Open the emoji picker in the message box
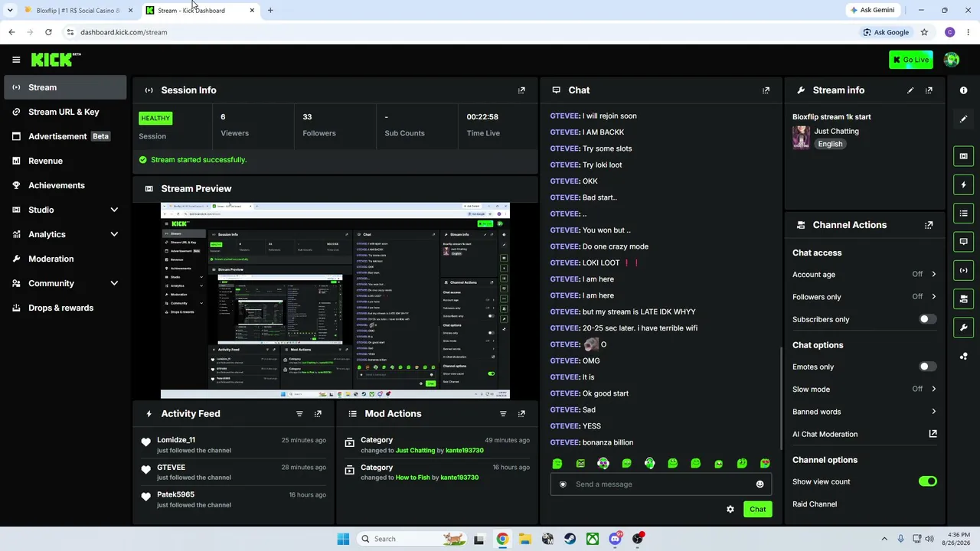The width and height of the screenshot is (980, 551). click(759, 484)
